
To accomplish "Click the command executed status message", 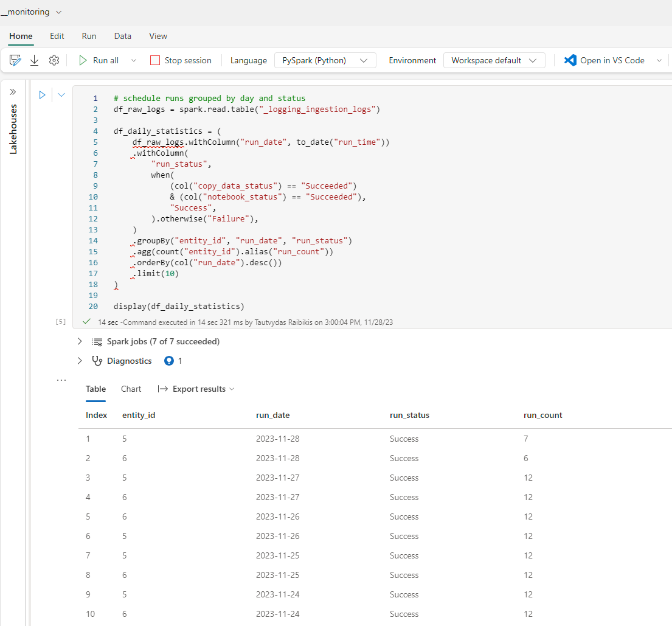I will point(245,322).
